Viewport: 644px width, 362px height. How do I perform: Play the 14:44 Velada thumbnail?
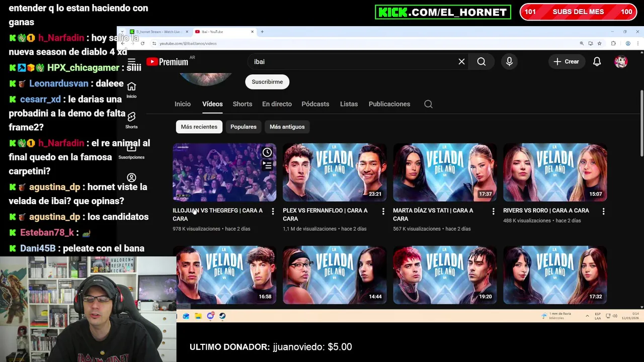pyautogui.click(x=335, y=275)
